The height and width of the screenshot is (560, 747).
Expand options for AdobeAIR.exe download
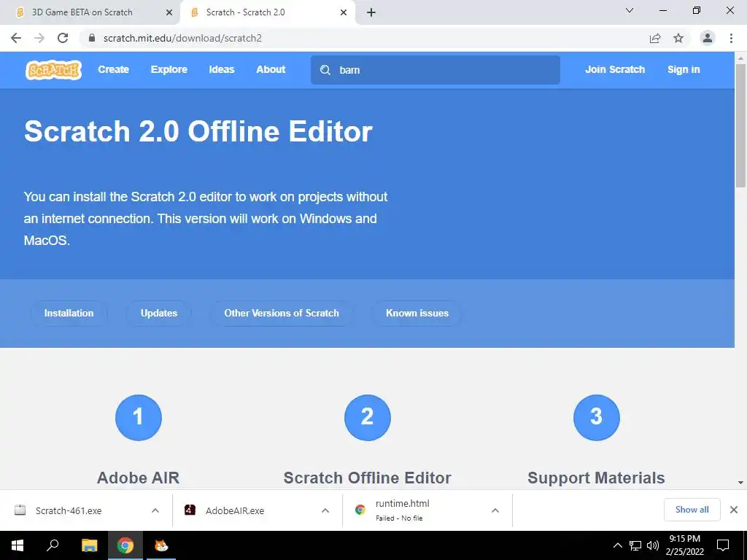(325, 510)
